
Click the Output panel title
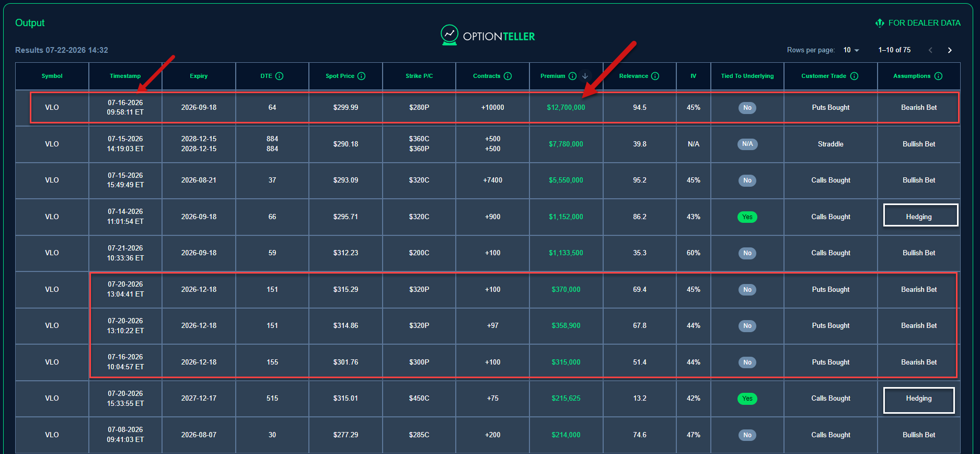(30, 23)
